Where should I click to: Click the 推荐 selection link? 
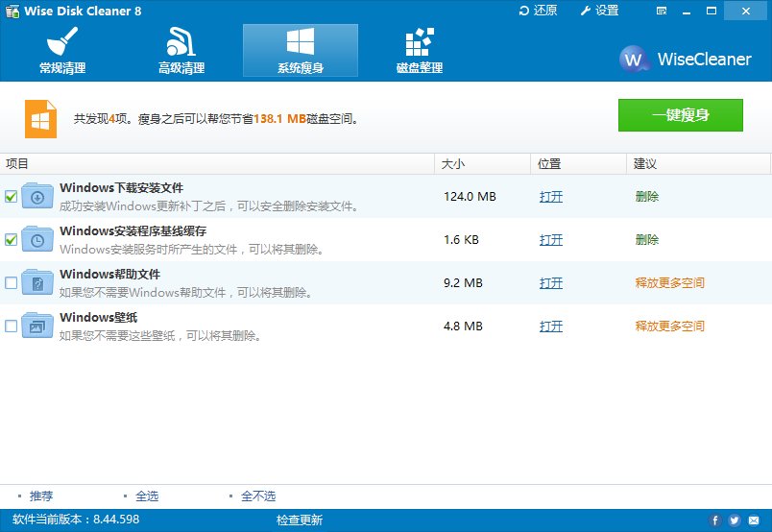pos(41,496)
